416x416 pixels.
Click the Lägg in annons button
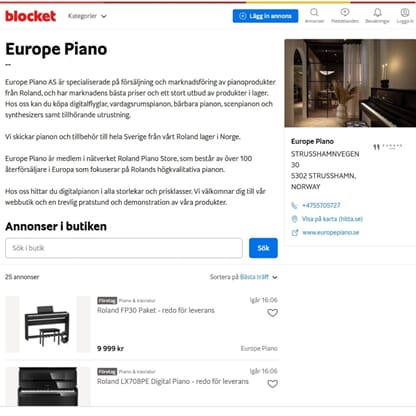[265, 16]
